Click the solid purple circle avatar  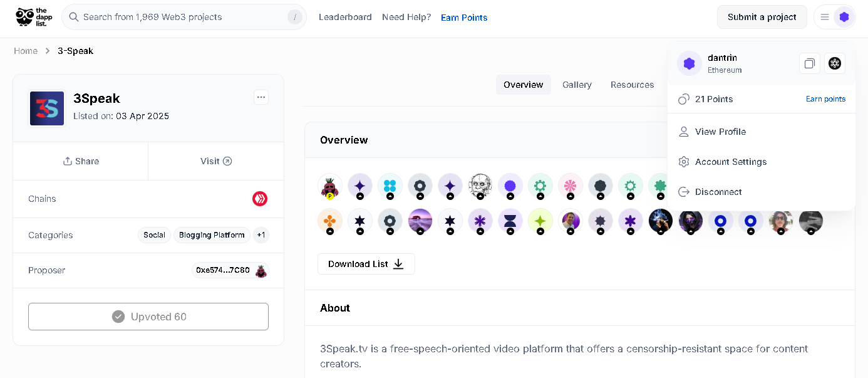click(510, 186)
